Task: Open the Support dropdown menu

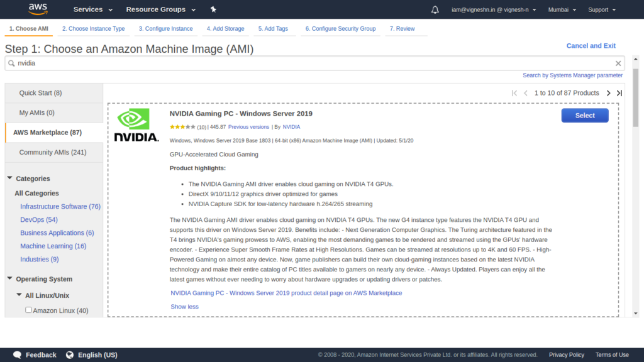Action: 602,9
